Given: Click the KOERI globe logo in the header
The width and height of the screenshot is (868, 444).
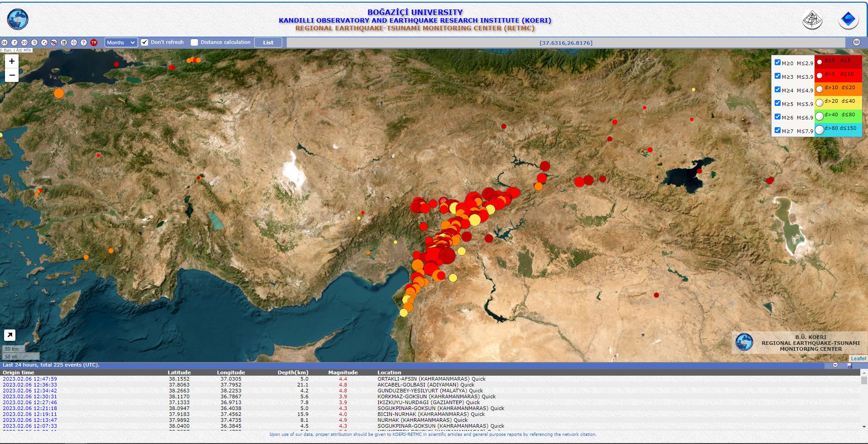Looking at the screenshot, I should coord(18,19).
